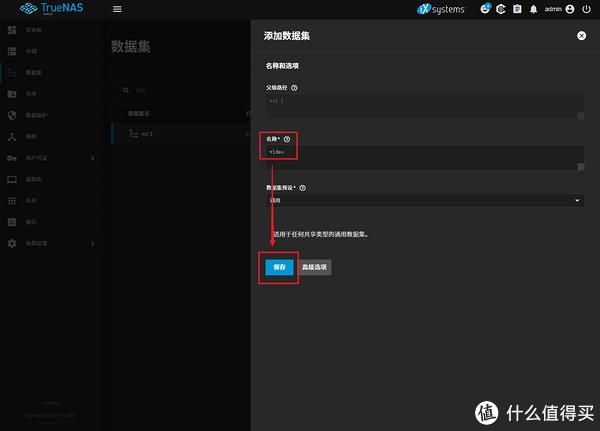Open the dashboard icon in sidebar
The height and width of the screenshot is (431, 600).
pos(12,30)
